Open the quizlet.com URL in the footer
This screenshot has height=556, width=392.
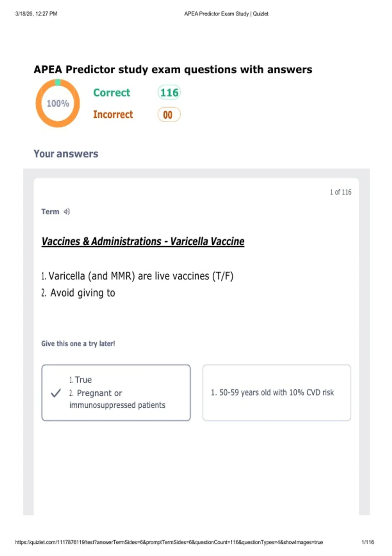pyautogui.click(x=169, y=542)
